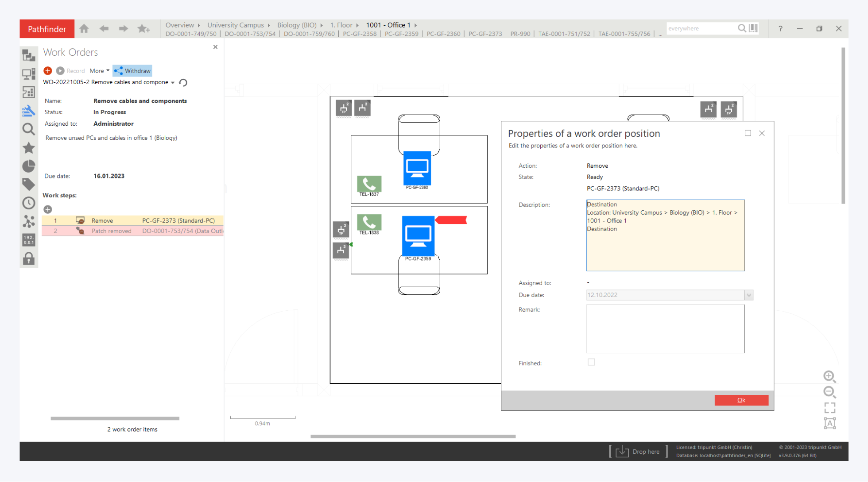
Task: Add a new work step plus icon
Action: coord(48,209)
